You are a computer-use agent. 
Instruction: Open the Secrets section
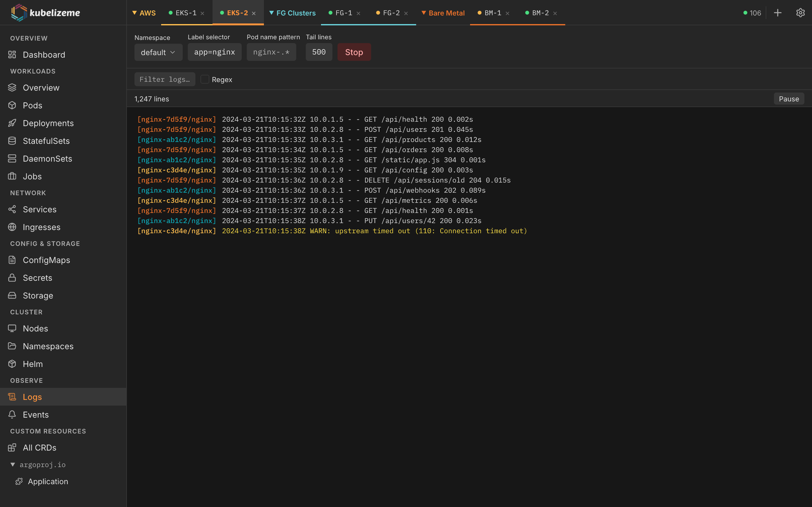[37, 278]
